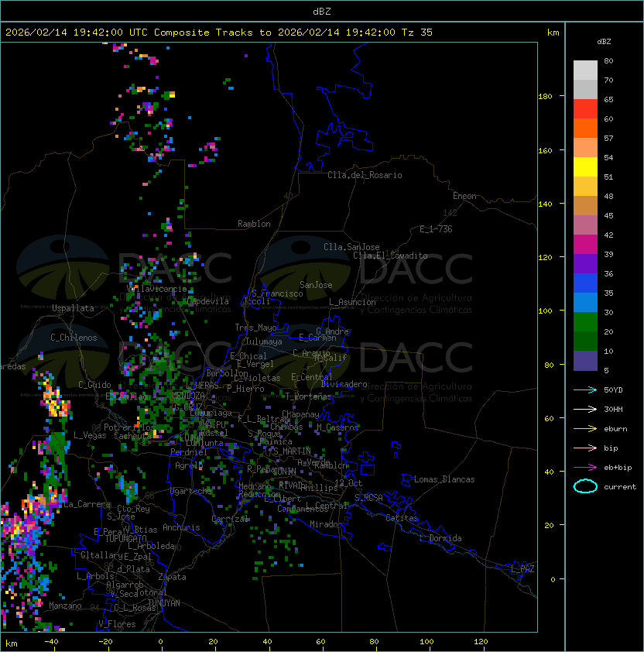The image size is (644, 652).
Task: Click the '180' tick on vertical axis
Action: 545,97
